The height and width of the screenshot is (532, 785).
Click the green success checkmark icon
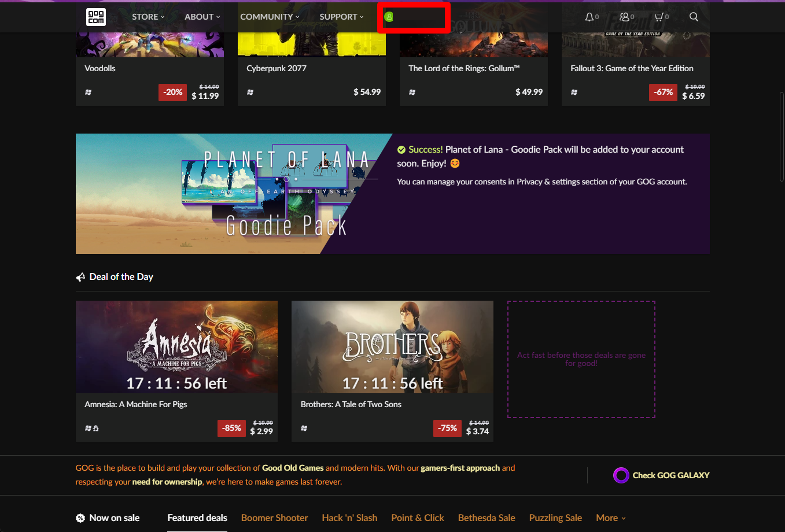point(401,150)
